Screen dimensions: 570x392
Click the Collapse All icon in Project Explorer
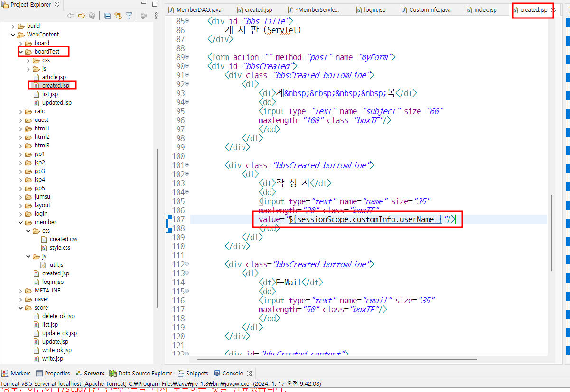pos(107,16)
